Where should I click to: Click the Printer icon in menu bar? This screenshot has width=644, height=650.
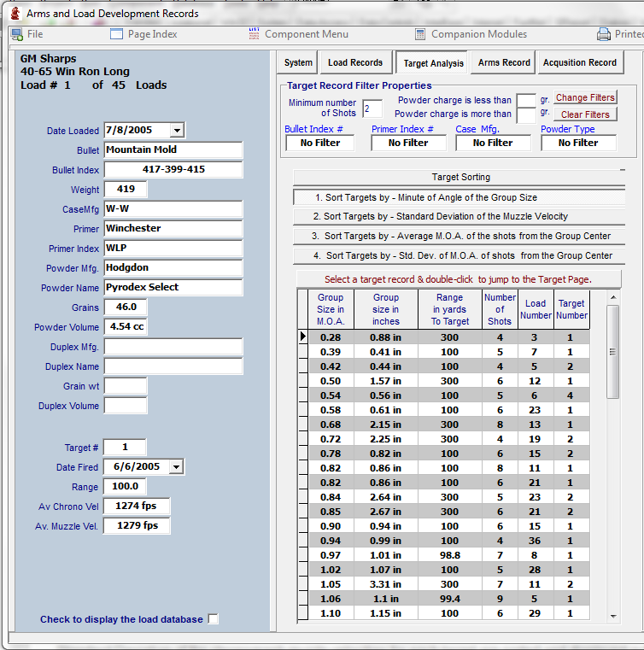coord(603,34)
